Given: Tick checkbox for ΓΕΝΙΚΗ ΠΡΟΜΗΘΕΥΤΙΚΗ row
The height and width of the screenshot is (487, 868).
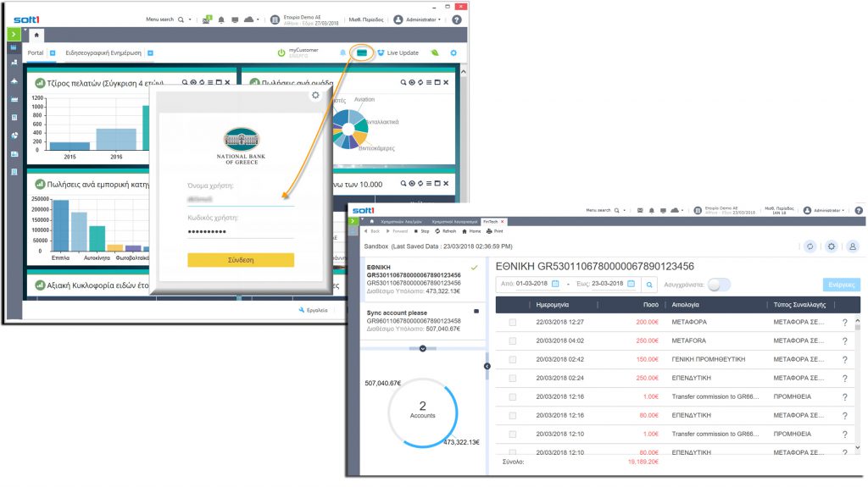Looking at the screenshot, I should [x=512, y=359].
